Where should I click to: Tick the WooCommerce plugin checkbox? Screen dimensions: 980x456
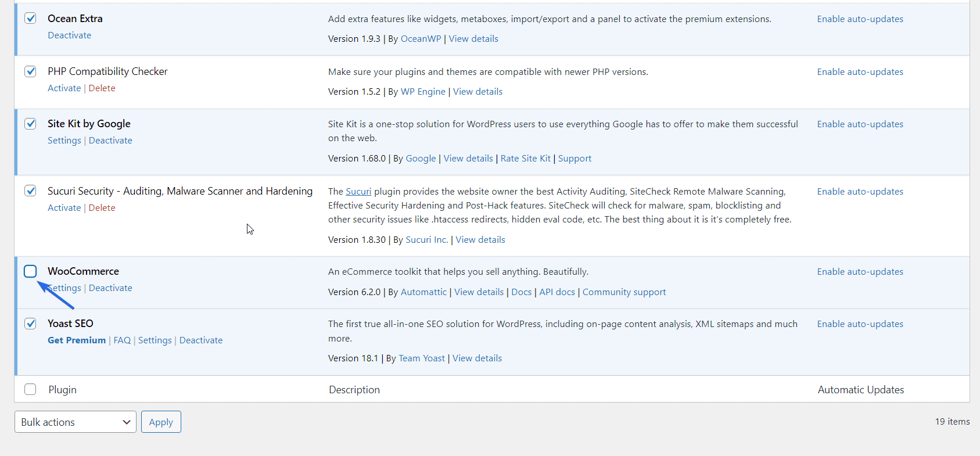pyautogui.click(x=30, y=271)
